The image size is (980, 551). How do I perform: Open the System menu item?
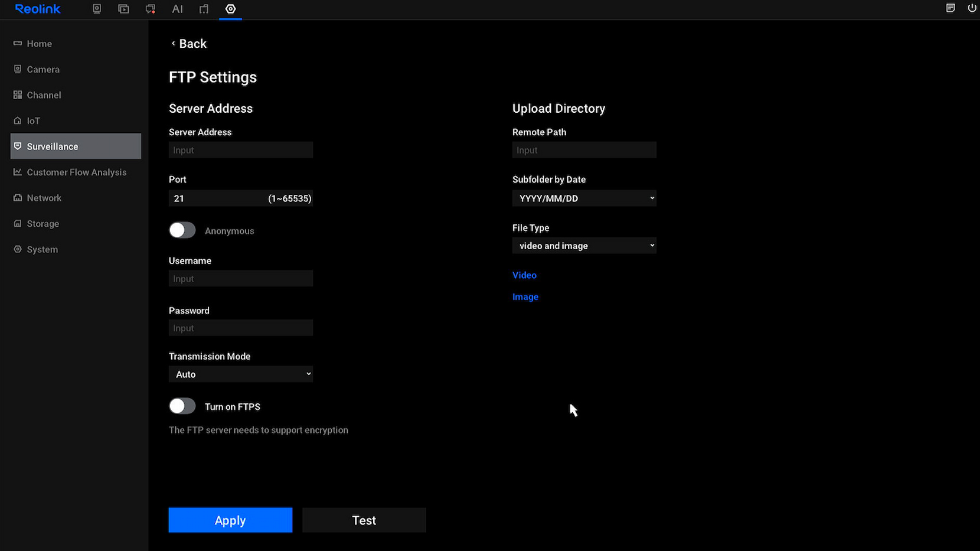point(76,249)
